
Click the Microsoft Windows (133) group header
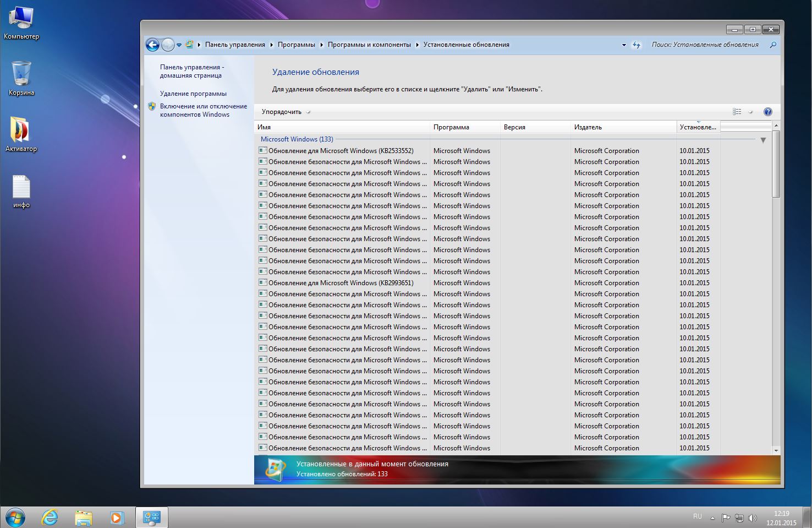297,139
